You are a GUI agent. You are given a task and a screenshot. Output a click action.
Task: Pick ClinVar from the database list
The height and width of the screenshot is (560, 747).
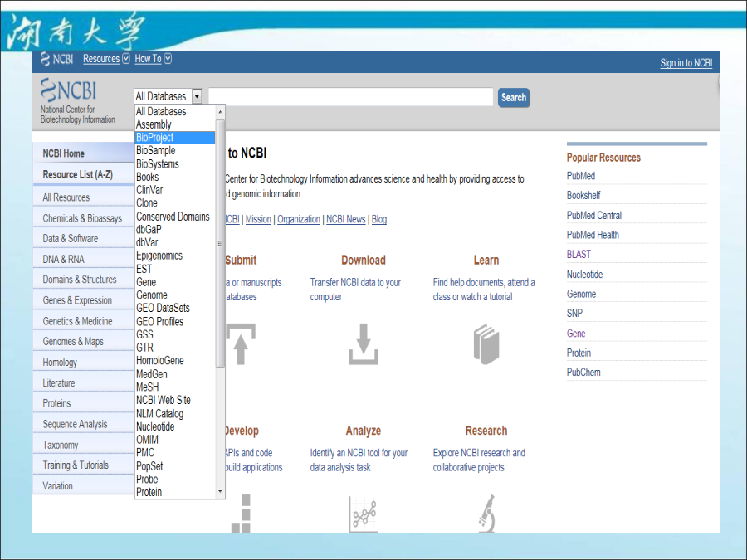point(175,190)
